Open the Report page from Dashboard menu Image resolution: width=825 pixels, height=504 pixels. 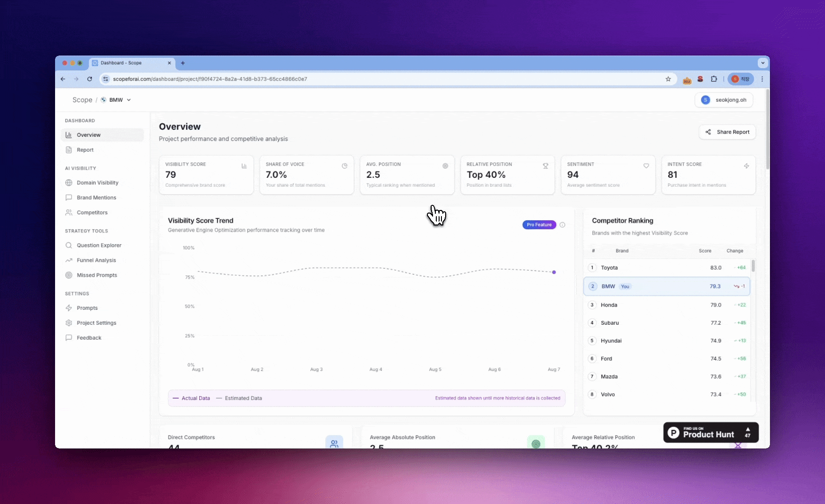pyautogui.click(x=84, y=149)
